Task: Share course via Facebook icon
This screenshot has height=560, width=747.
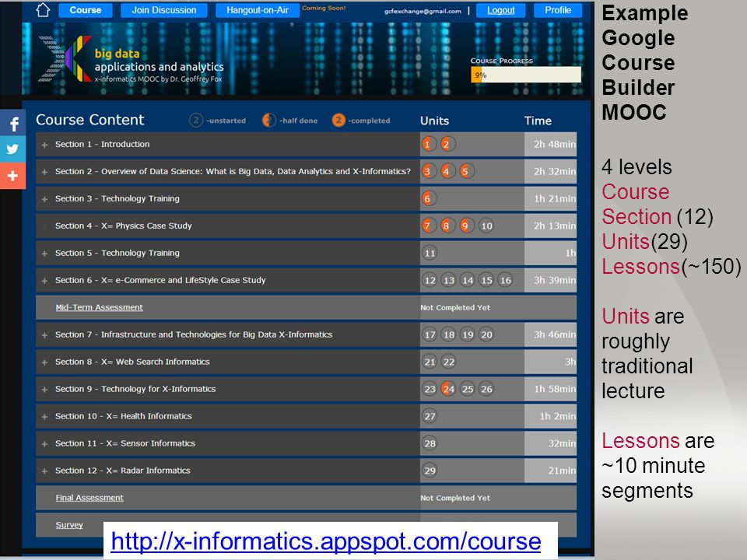Action: click(13, 124)
